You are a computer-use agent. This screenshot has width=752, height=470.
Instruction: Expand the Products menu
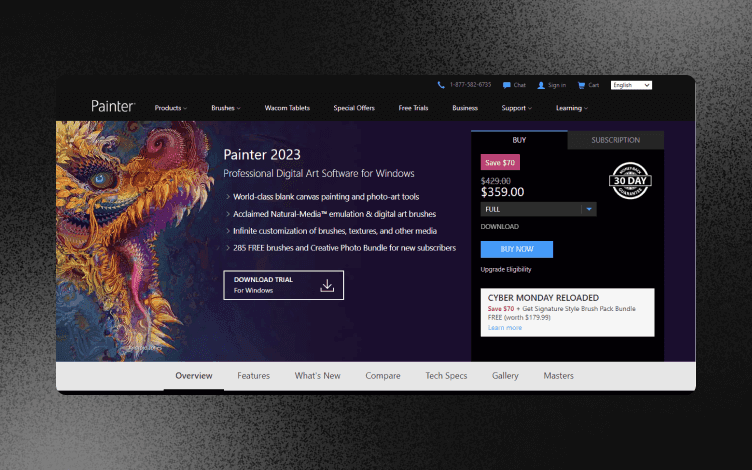click(171, 108)
